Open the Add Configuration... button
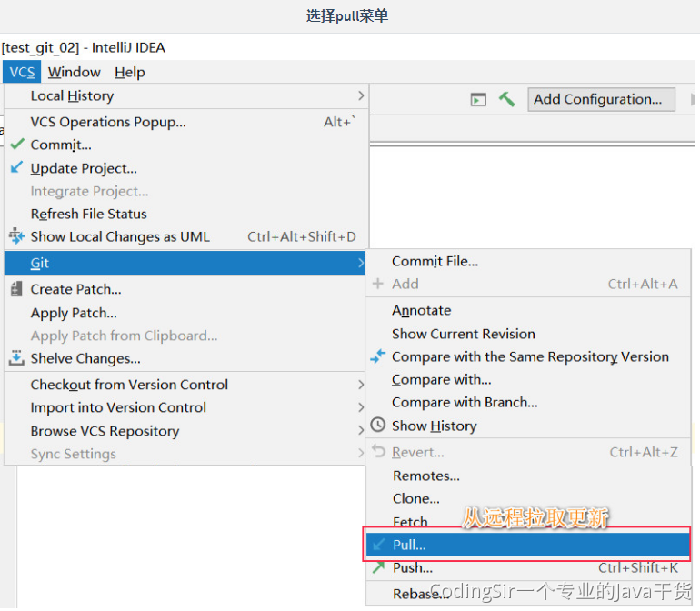Viewport: 700px width, 611px height. click(601, 99)
